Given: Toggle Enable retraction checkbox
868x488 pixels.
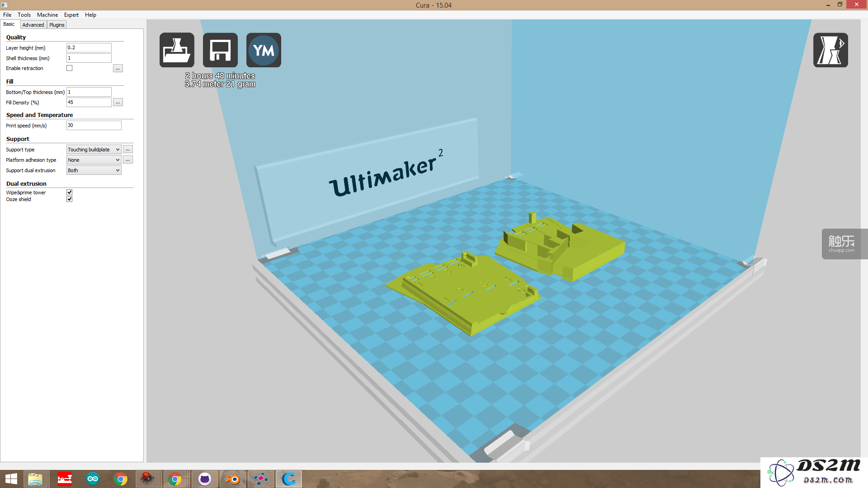Looking at the screenshot, I should [70, 68].
